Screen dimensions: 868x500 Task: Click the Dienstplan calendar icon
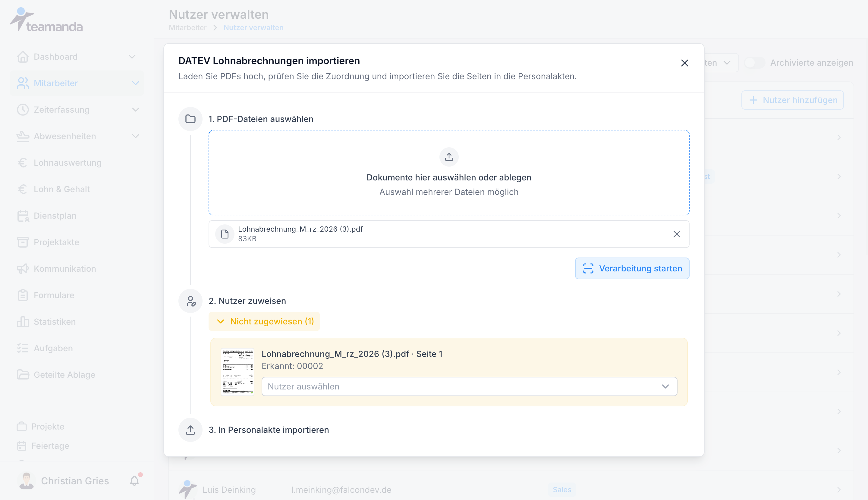(23, 216)
